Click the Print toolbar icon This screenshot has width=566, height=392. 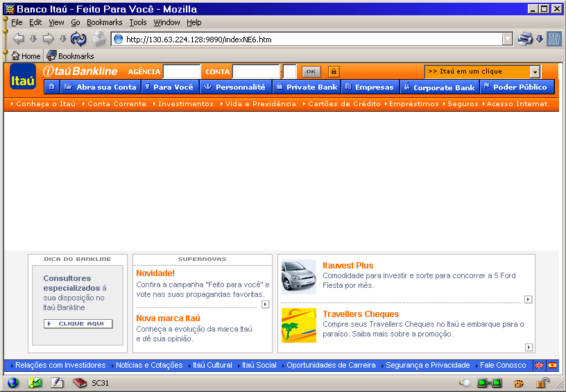[x=525, y=39]
